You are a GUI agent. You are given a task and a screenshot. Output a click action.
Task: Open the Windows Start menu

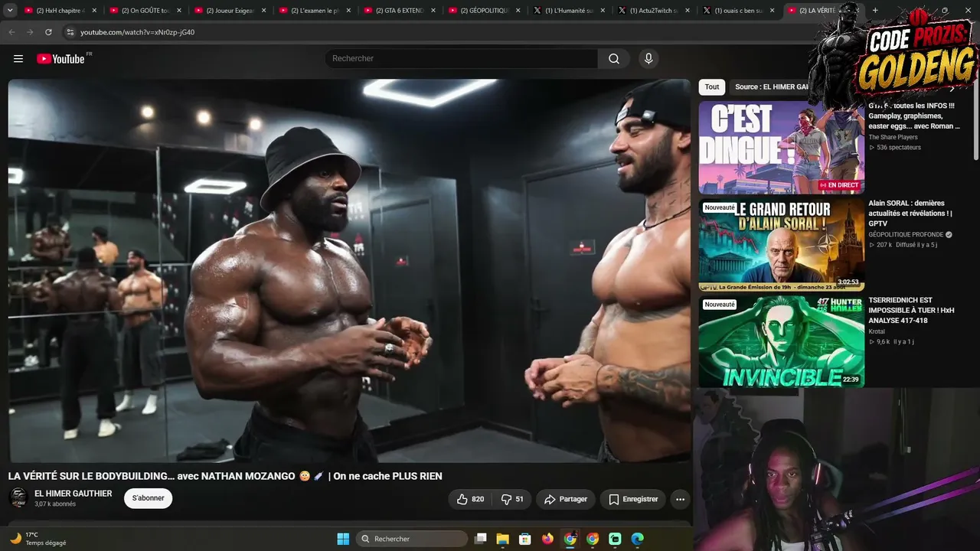343,539
